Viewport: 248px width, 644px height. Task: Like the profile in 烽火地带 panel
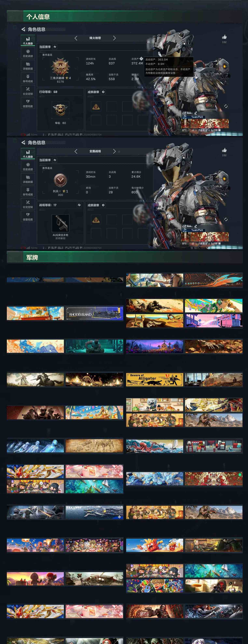coord(224,37)
